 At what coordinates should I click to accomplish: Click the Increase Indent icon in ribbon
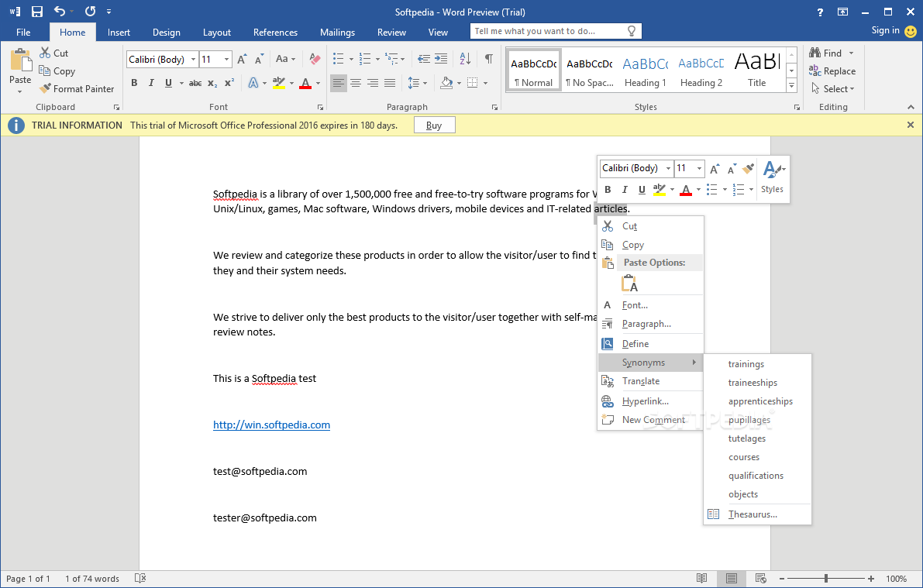[441, 59]
